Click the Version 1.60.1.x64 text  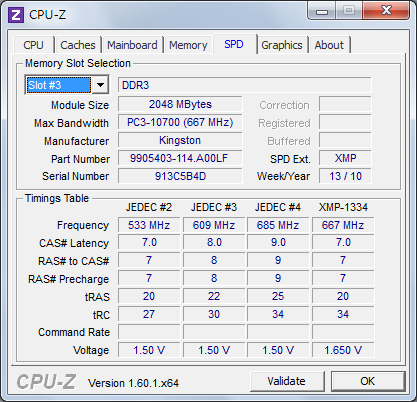133,383
